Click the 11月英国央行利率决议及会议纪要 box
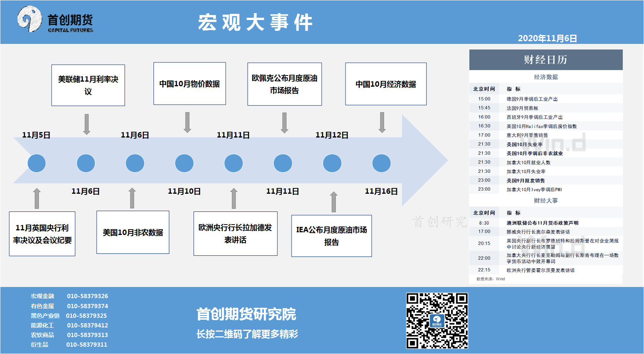644x354 pixels. pos(42,234)
